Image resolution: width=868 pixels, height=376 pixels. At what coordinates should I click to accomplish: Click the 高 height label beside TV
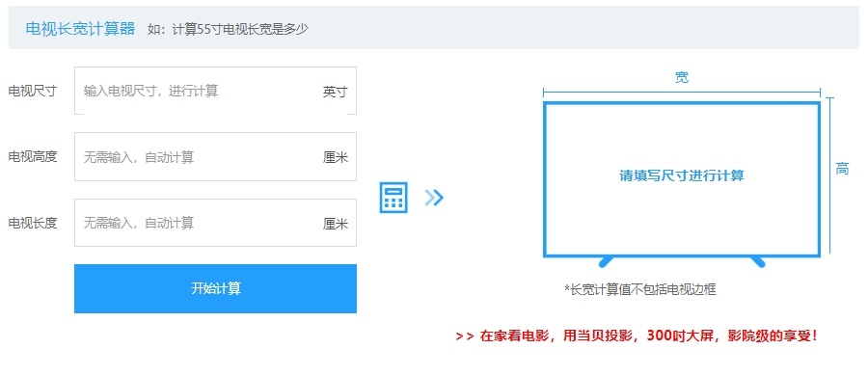842,169
